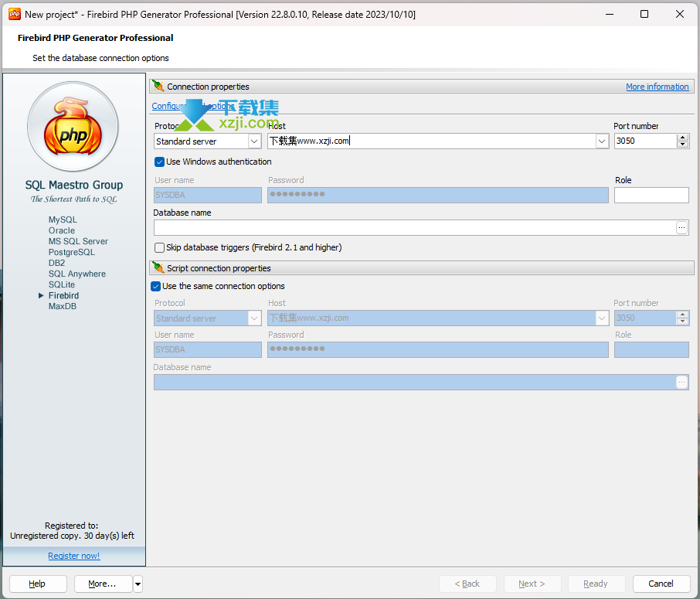This screenshot has width=700, height=599.
Task: Click the Role input field
Action: pos(651,196)
